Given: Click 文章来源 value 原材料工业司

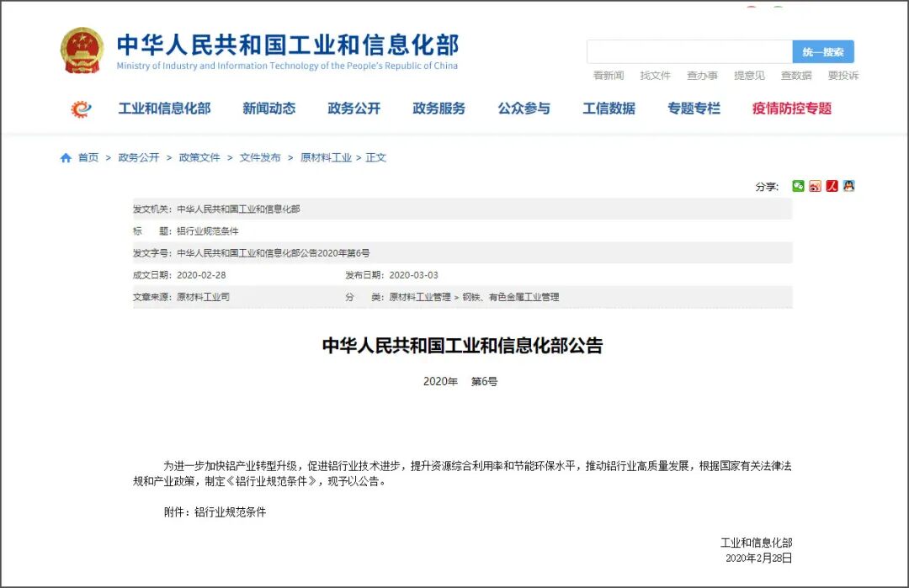Looking at the screenshot, I should [x=203, y=297].
